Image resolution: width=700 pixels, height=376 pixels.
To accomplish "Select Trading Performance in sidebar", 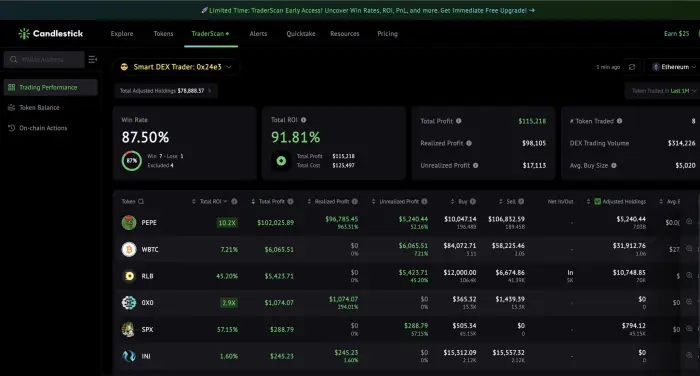I will (50, 87).
